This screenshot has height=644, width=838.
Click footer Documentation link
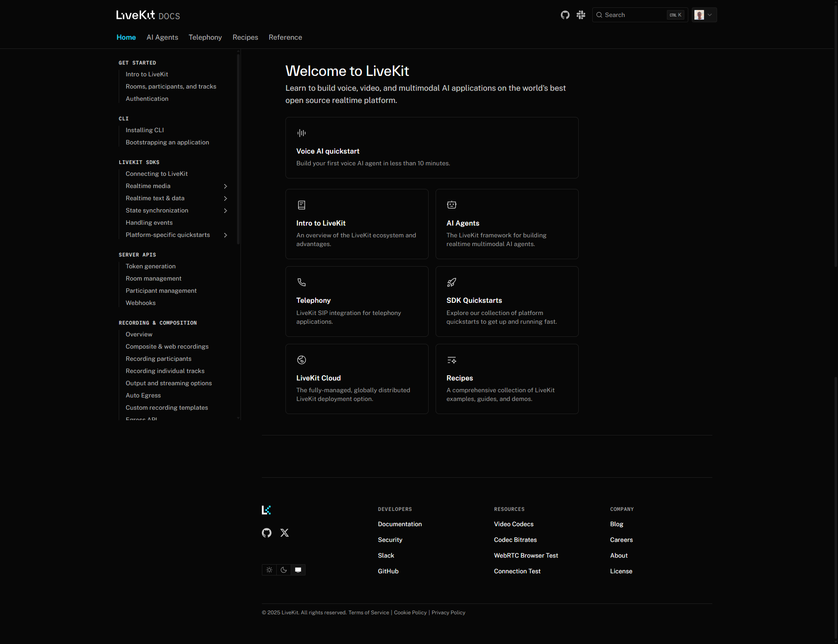tap(400, 524)
